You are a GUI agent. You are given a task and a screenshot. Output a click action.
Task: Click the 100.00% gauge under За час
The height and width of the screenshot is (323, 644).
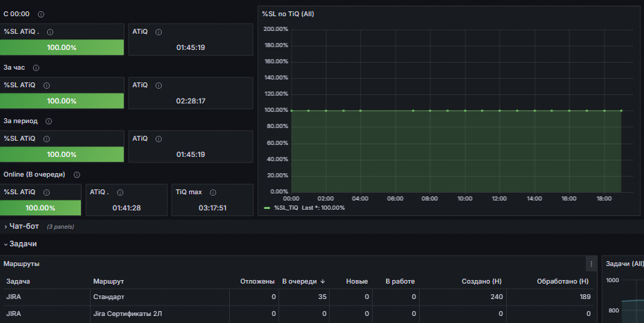pos(62,101)
